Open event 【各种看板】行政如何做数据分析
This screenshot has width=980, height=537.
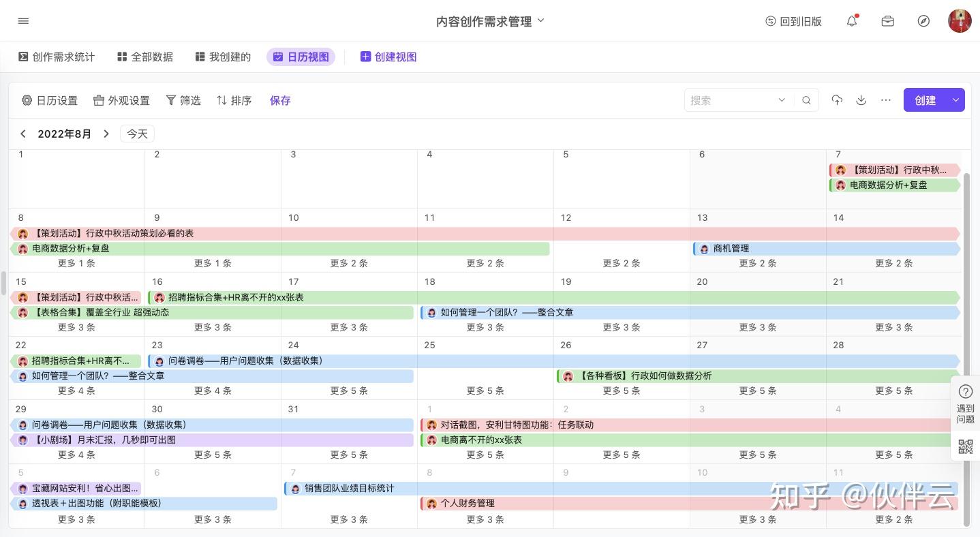click(758, 376)
